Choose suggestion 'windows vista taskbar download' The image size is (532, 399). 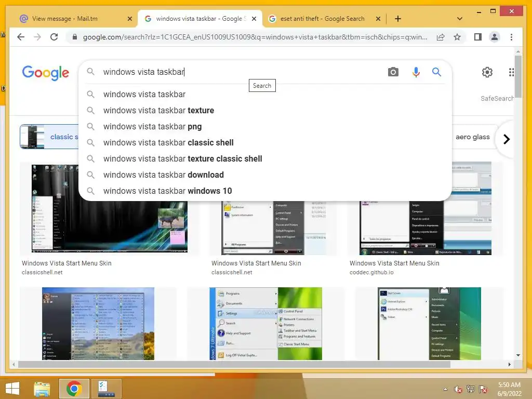pos(265,175)
